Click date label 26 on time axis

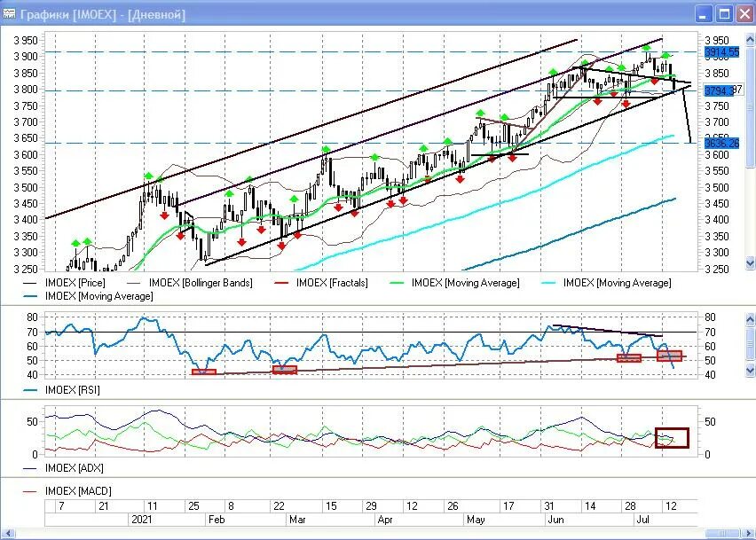click(x=453, y=506)
